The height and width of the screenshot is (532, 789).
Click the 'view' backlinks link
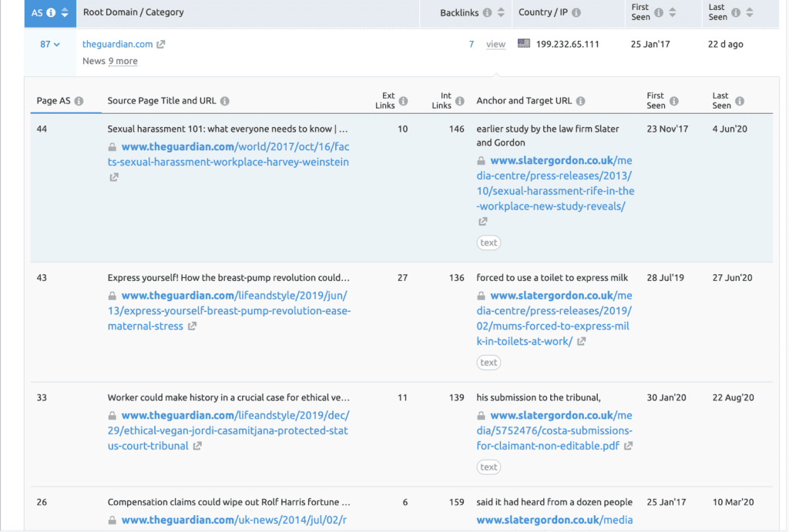(x=495, y=44)
